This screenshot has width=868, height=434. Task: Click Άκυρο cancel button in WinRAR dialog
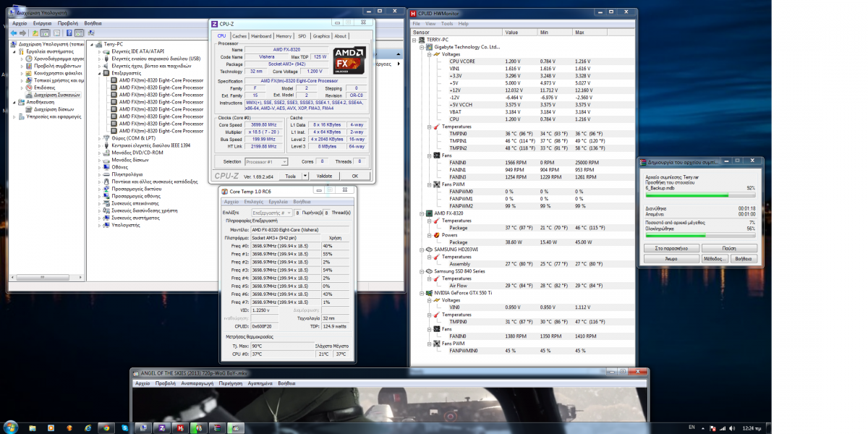(x=671, y=258)
